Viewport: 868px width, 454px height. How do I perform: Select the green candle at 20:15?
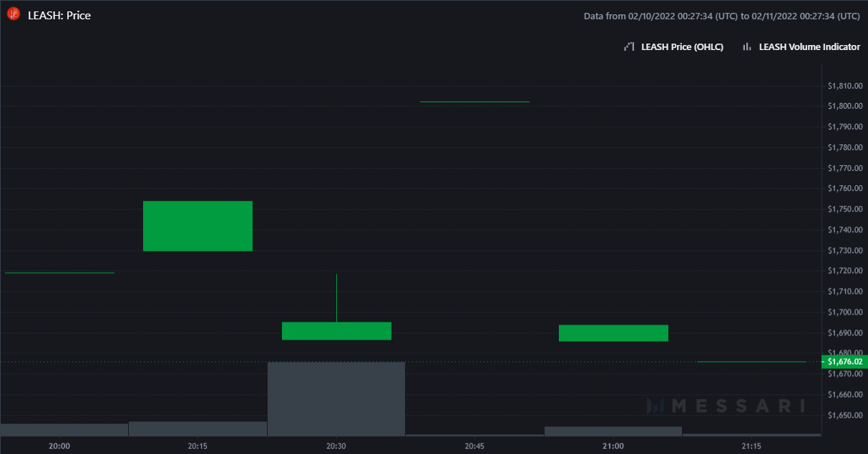(198, 226)
